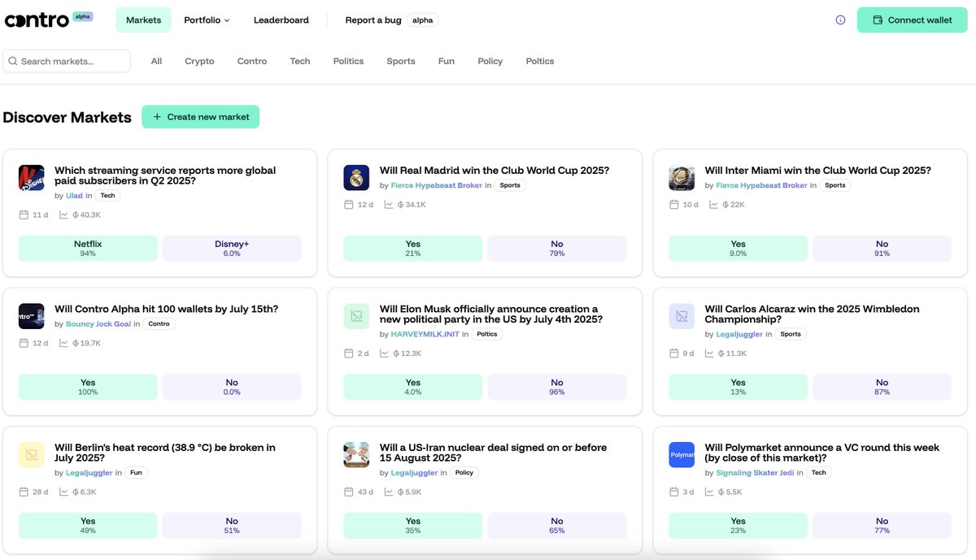The image size is (976, 560).
Task: Filter markets by Contro category
Action: [x=252, y=61]
